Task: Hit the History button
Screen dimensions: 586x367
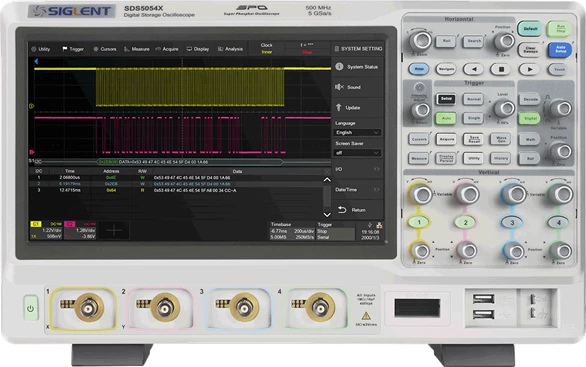Action: tap(501, 158)
